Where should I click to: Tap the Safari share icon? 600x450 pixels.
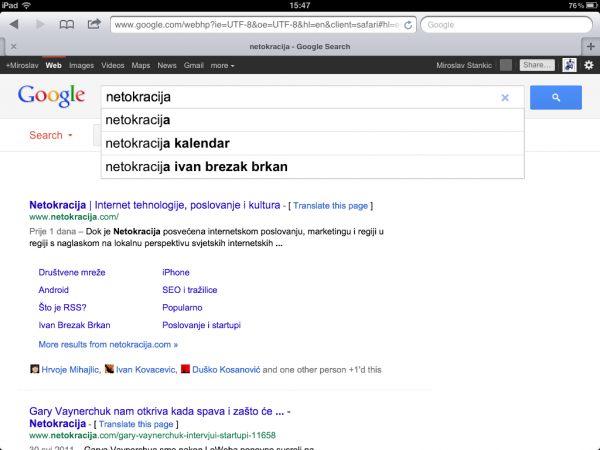coord(94,24)
